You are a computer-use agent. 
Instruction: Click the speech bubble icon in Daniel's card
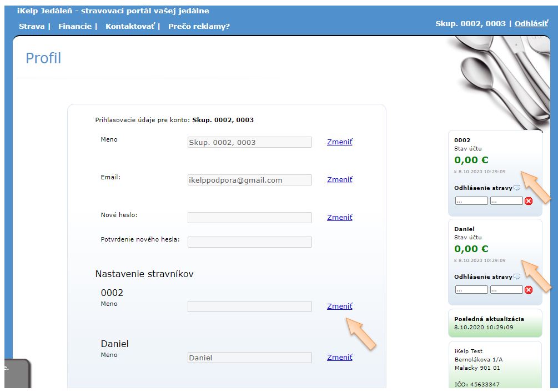[517, 277]
